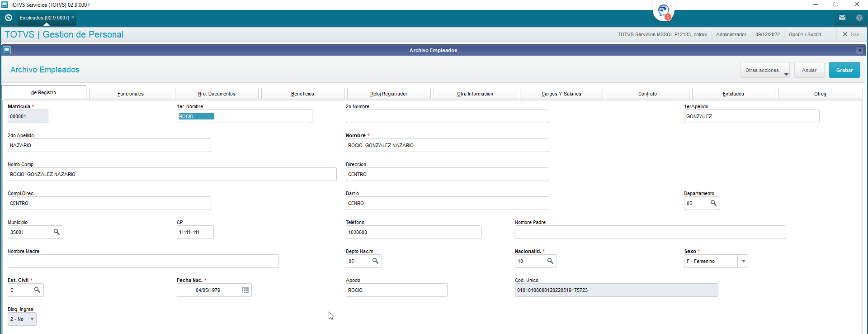Minimize the TOTVS application window
Screen dimensions: 868x334
point(816,5)
